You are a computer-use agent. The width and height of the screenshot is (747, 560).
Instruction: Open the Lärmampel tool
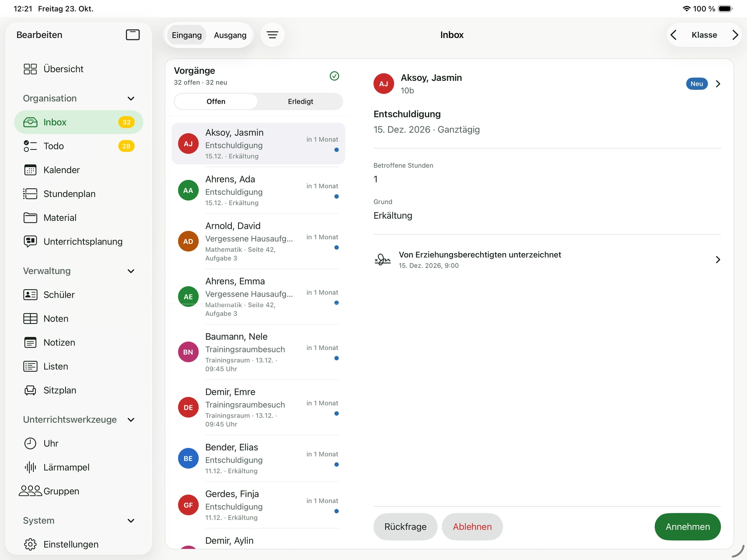pyautogui.click(x=79, y=467)
